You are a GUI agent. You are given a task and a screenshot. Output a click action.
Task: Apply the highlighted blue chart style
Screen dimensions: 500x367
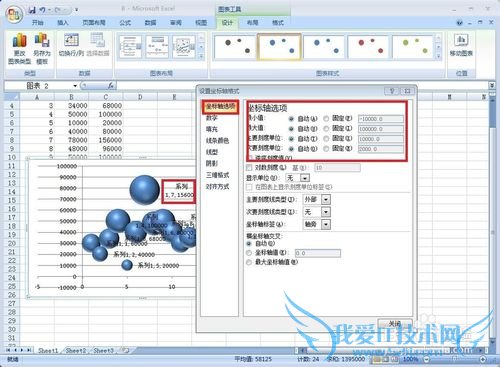tap(279, 47)
